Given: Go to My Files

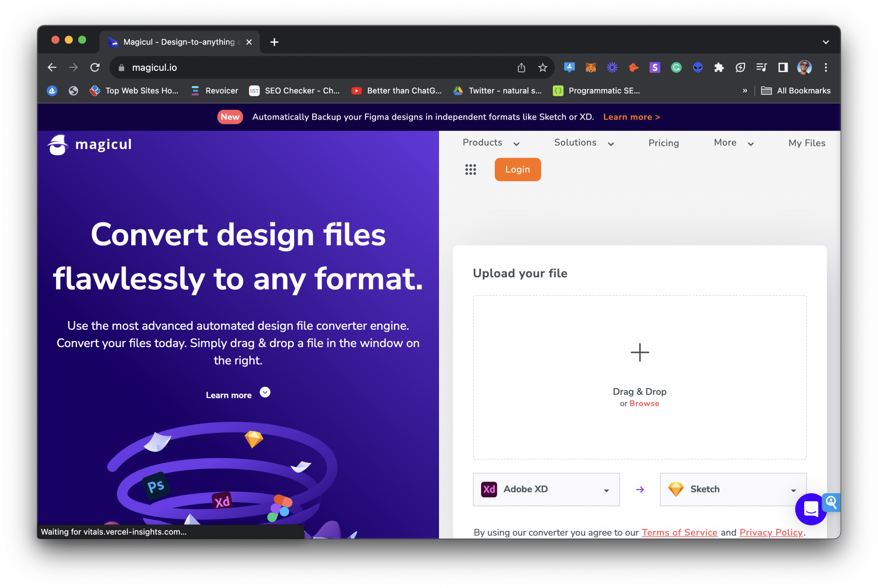Looking at the screenshot, I should pos(806,143).
